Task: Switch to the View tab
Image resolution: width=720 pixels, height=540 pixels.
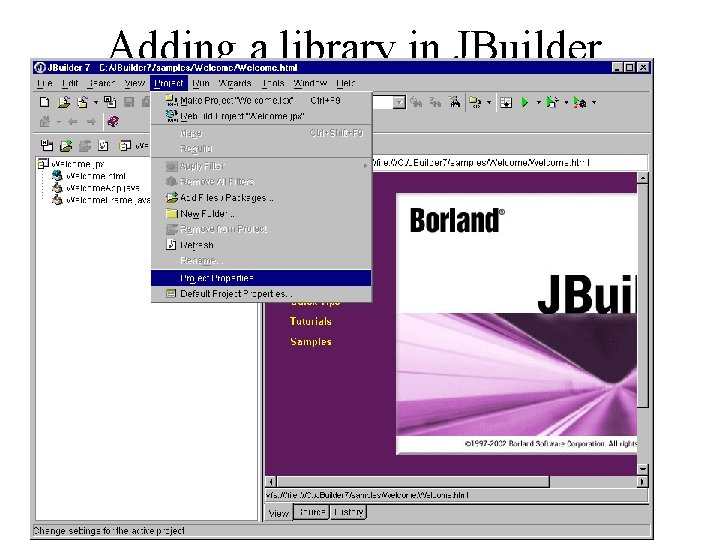Action: (279, 513)
